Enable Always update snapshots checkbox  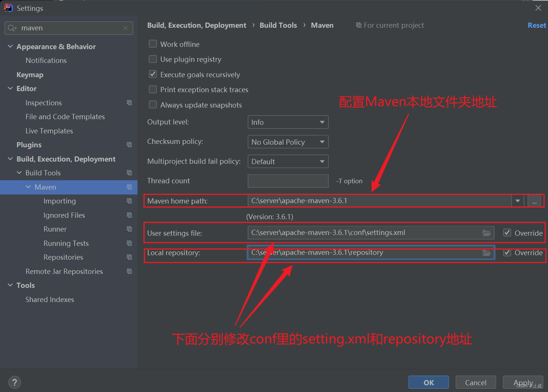[x=153, y=105]
